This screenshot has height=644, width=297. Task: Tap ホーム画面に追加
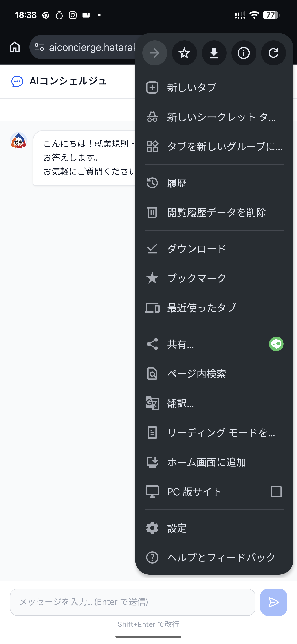point(206,462)
